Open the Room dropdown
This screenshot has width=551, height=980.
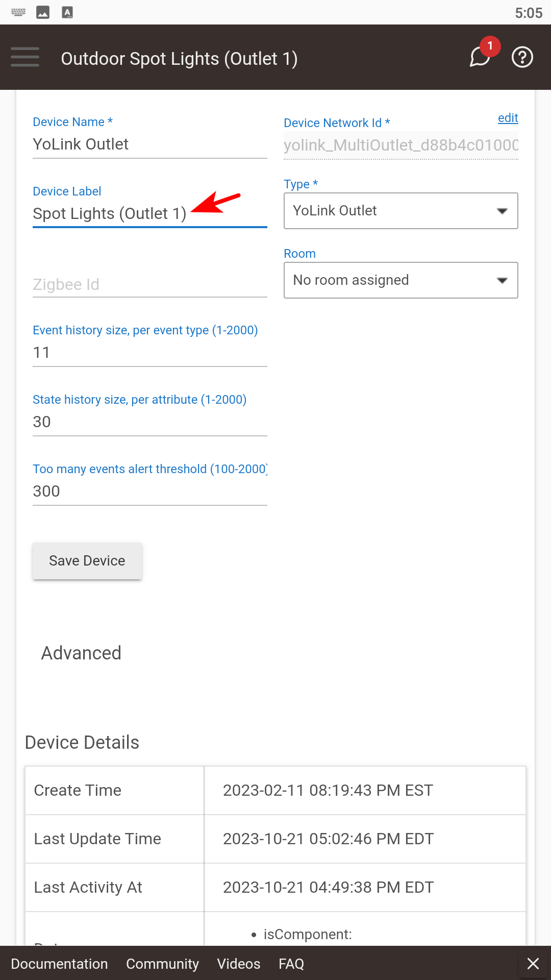tap(401, 280)
